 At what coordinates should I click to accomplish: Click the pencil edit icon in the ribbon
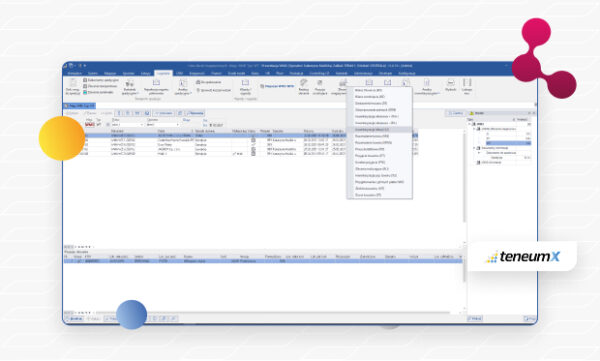303,83
